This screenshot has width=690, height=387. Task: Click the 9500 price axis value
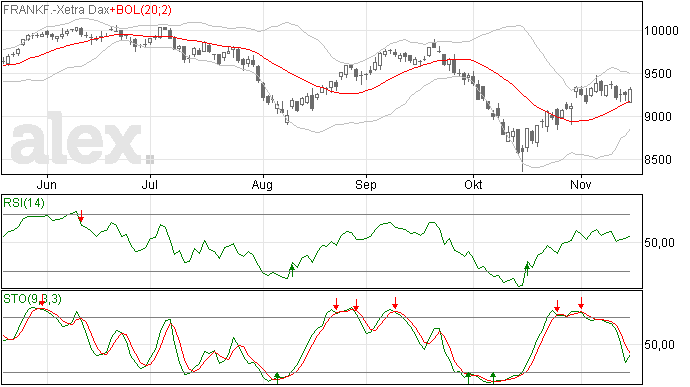tap(658, 74)
